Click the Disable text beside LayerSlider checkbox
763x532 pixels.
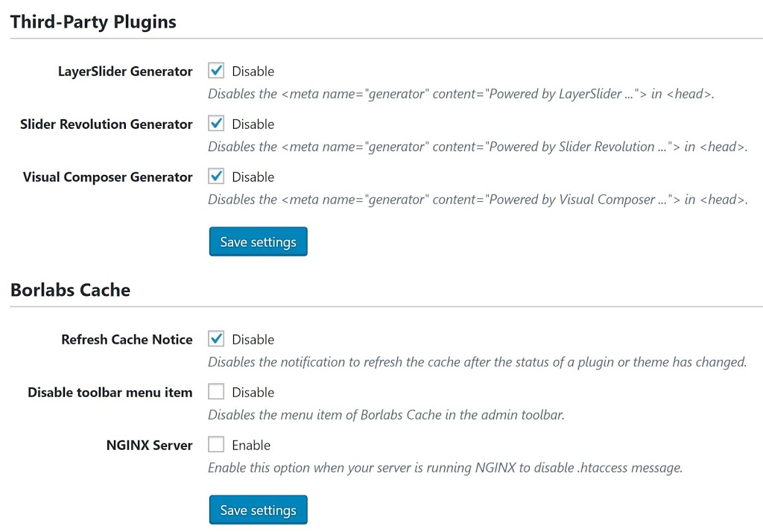255,71
